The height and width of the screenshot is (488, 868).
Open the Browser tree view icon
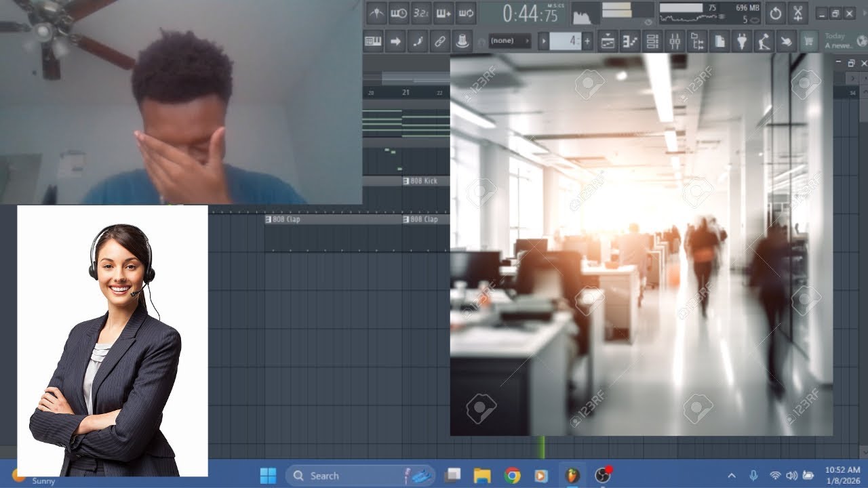(697, 41)
